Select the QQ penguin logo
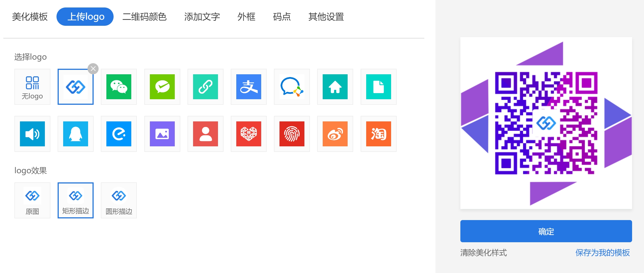This screenshot has height=273, width=644. click(x=76, y=134)
